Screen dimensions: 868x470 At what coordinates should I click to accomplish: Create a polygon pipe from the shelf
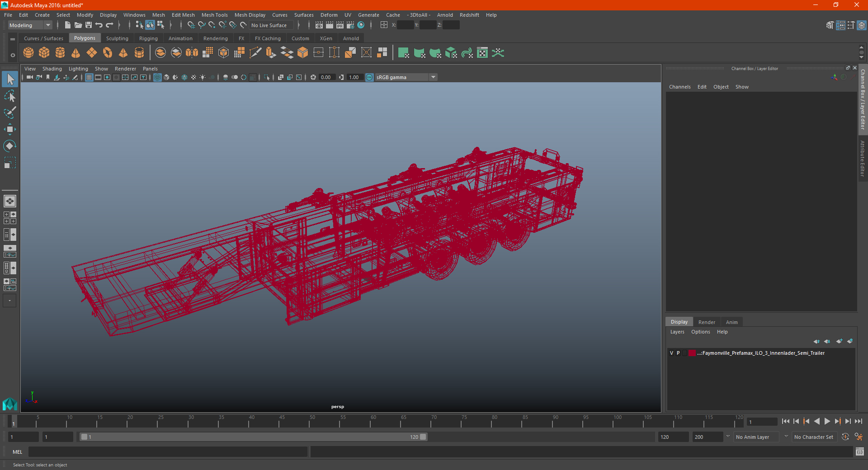tap(139, 53)
